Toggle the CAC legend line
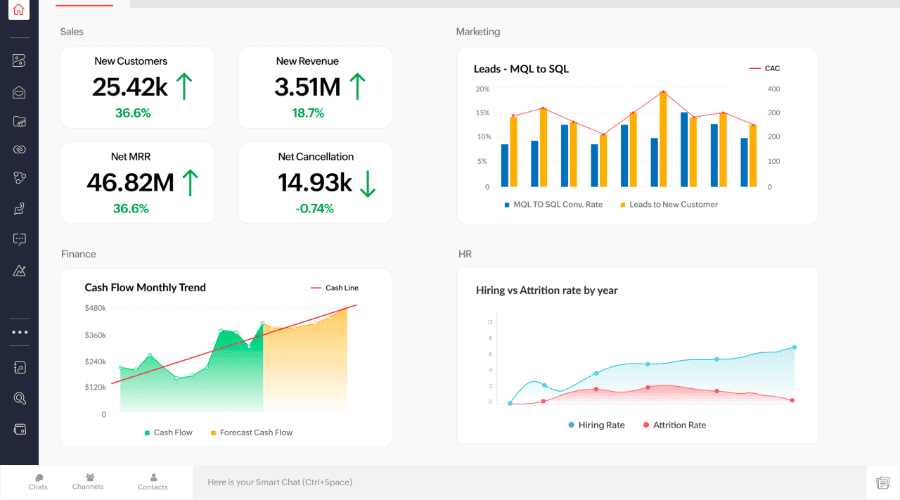 point(765,68)
